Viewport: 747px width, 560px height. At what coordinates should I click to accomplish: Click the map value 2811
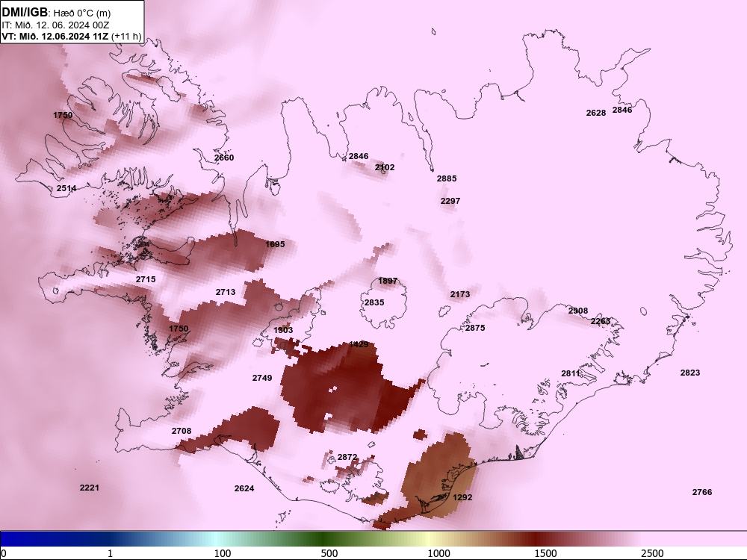pyautogui.click(x=570, y=373)
